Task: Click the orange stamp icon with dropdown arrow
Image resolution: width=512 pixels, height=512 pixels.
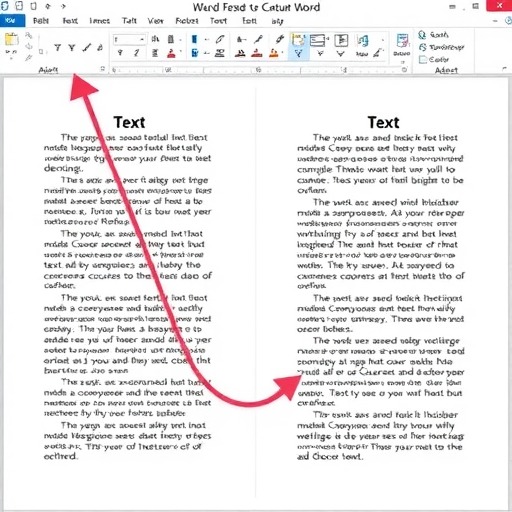Action: [274, 53]
